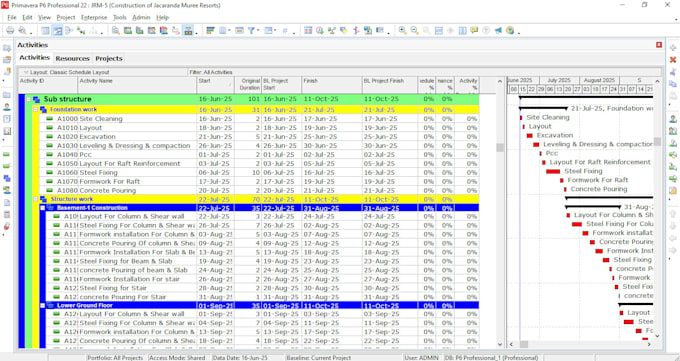Image resolution: width=680 pixels, height=361 pixels.
Task: Collapse the Sub structure group
Action: click(29, 99)
